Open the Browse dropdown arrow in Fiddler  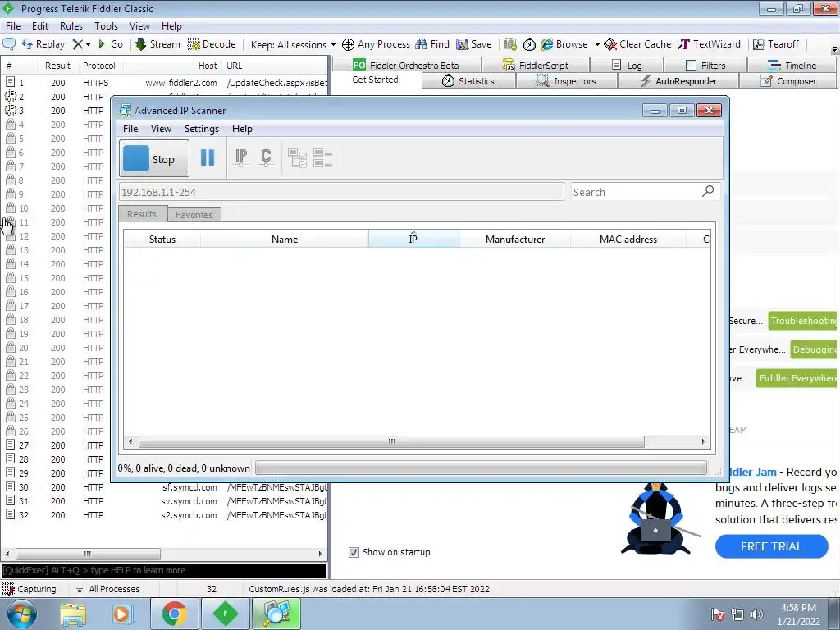tap(597, 44)
